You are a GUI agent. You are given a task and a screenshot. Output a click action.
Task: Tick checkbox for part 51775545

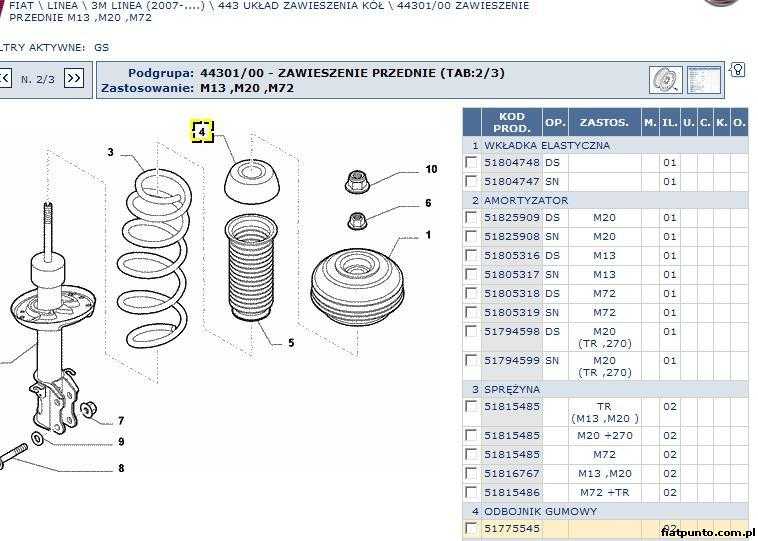(x=471, y=528)
